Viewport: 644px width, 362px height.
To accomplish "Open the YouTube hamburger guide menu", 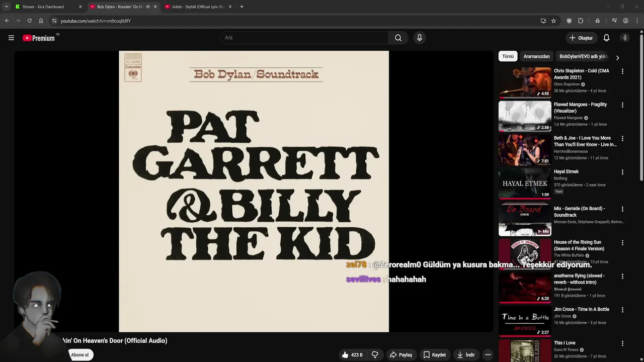I will pyautogui.click(x=11, y=38).
